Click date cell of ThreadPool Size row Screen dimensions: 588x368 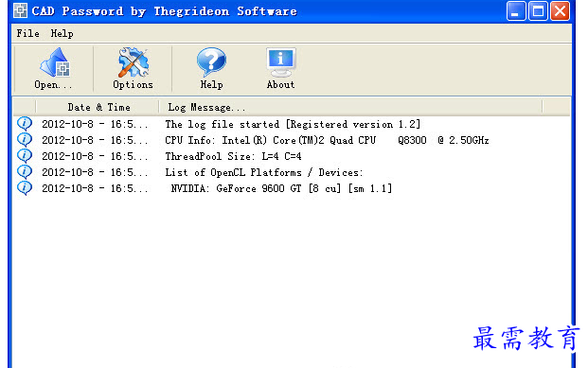(95, 156)
